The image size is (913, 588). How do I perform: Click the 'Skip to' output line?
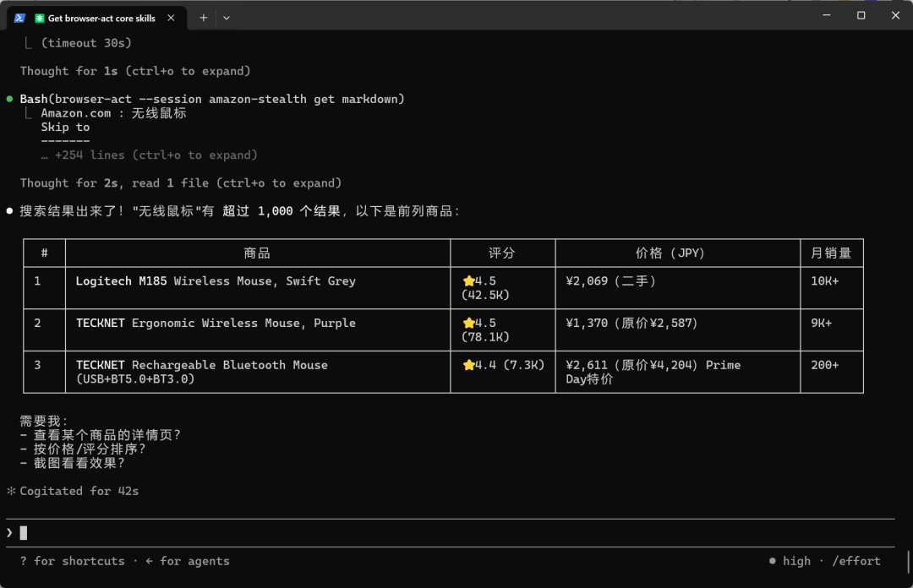65,127
